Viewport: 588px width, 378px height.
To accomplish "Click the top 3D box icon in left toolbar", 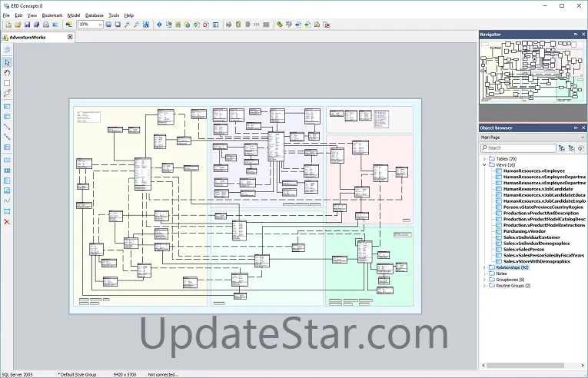I will pos(7,50).
